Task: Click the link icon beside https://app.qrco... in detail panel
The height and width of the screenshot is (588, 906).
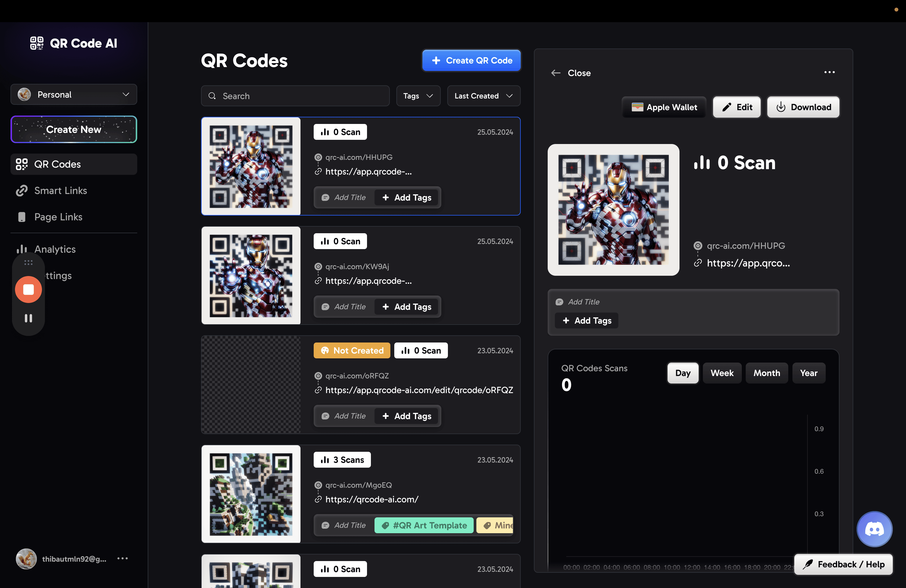Action: click(x=698, y=263)
